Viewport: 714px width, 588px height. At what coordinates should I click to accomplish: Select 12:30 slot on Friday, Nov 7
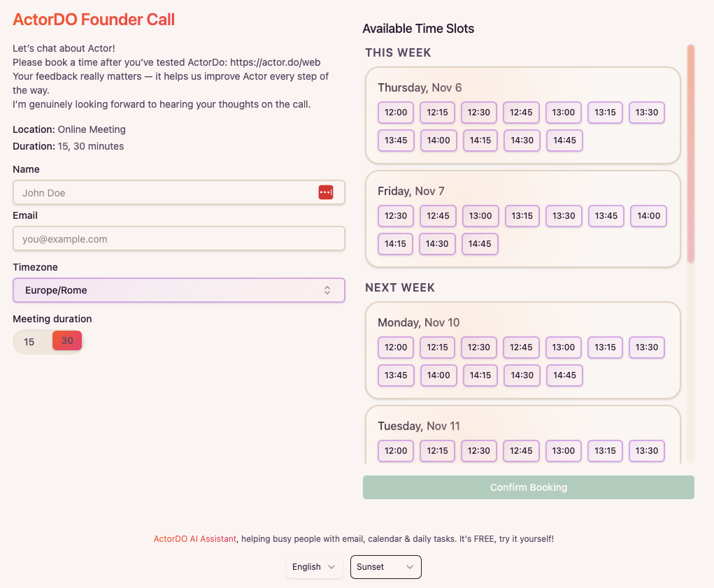point(396,216)
